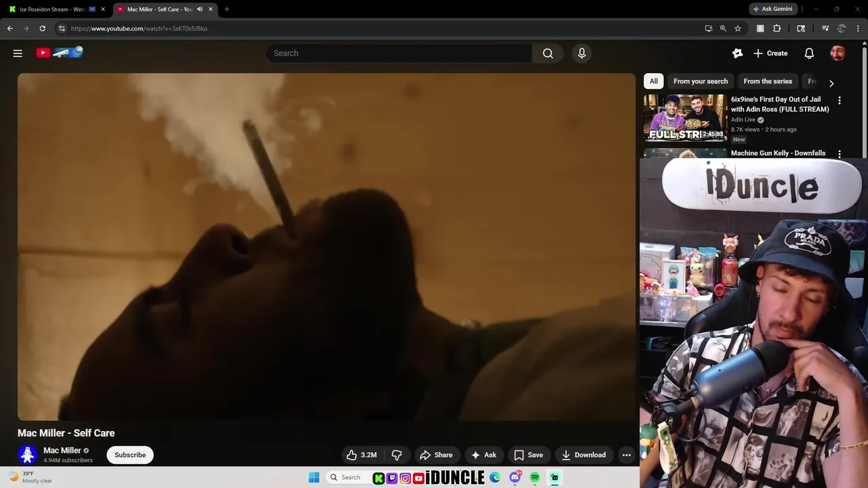This screenshot has width=868, height=488.
Task: Click the search magnifier button
Action: (548, 53)
